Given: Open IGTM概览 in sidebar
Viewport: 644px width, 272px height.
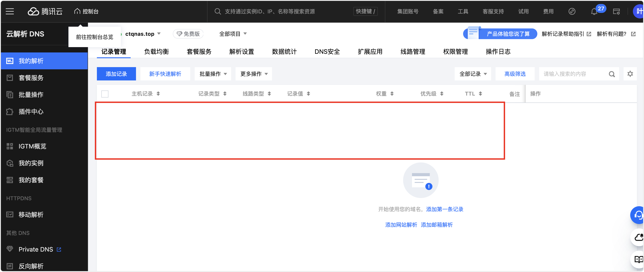Looking at the screenshot, I should pyautogui.click(x=44, y=146).
